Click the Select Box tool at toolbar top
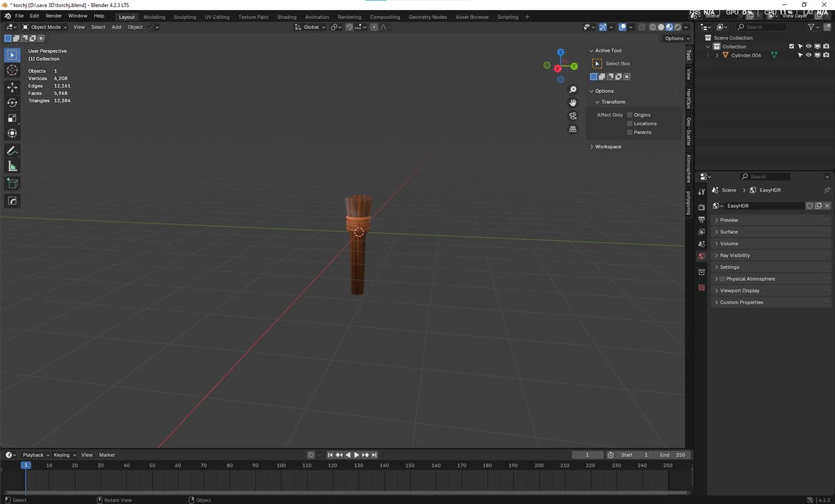 click(12, 55)
